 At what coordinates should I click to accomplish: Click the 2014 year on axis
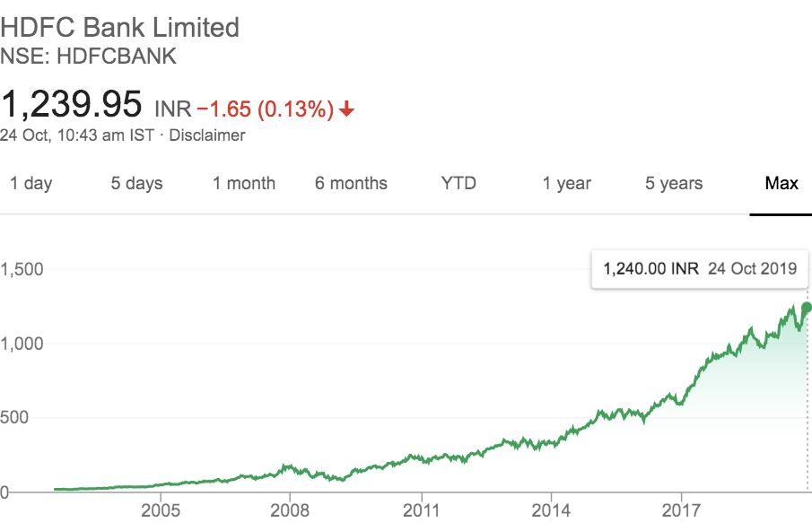click(x=551, y=511)
